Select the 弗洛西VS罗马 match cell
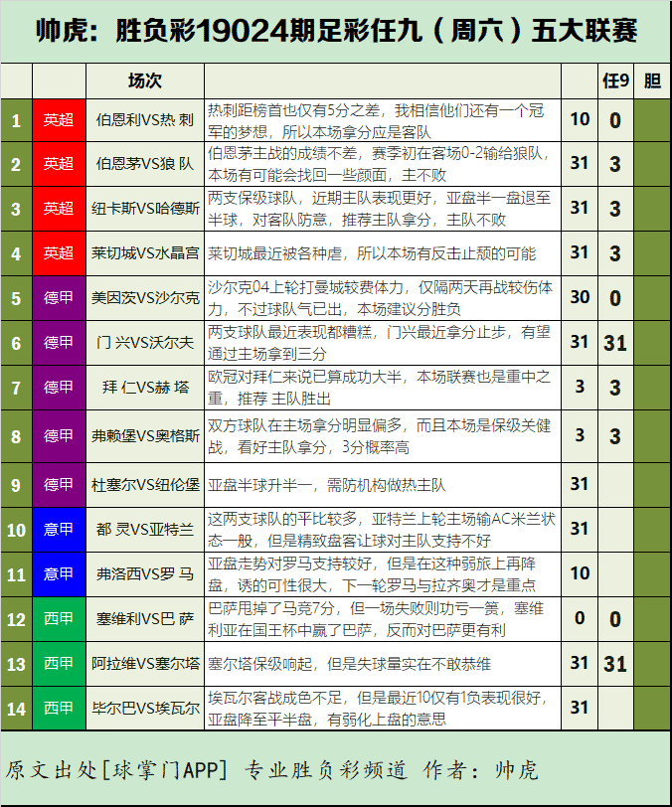 (x=144, y=573)
